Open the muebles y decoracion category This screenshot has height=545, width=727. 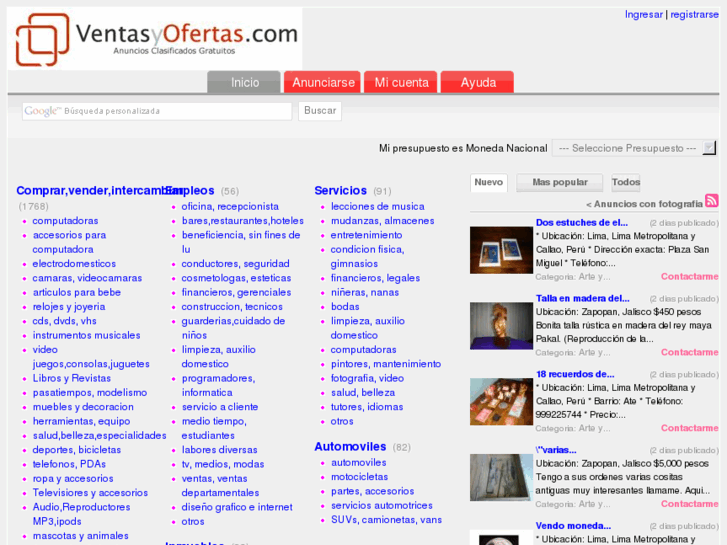(x=83, y=407)
